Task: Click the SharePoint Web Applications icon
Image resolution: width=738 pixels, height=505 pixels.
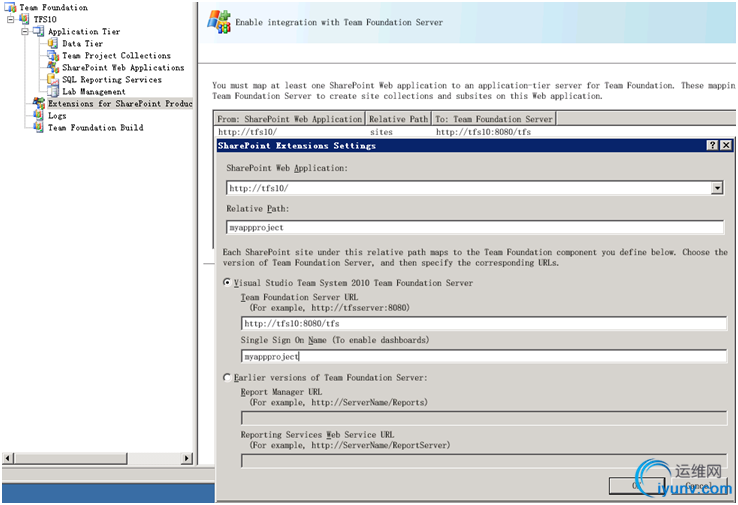Action: [53, 68]
